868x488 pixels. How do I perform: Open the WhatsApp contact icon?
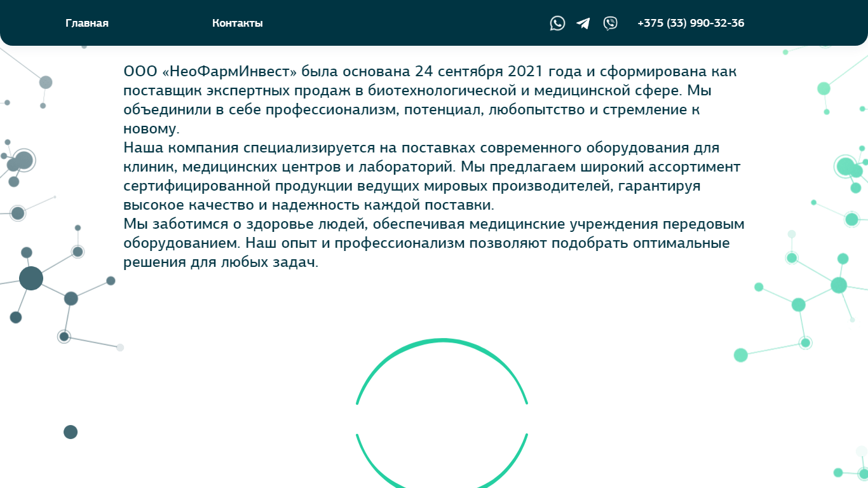pos(557,24)
